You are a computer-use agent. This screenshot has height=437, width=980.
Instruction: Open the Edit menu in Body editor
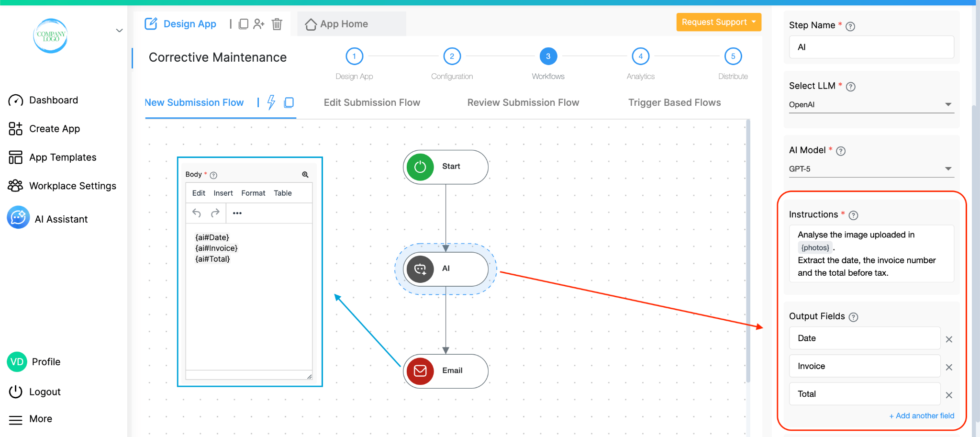(x=199, y=193)
